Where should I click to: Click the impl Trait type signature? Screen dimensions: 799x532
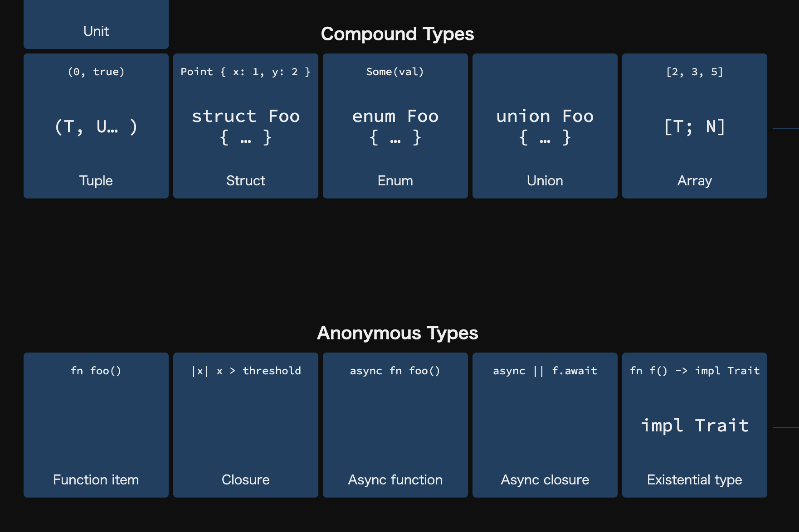coord(695,426)
